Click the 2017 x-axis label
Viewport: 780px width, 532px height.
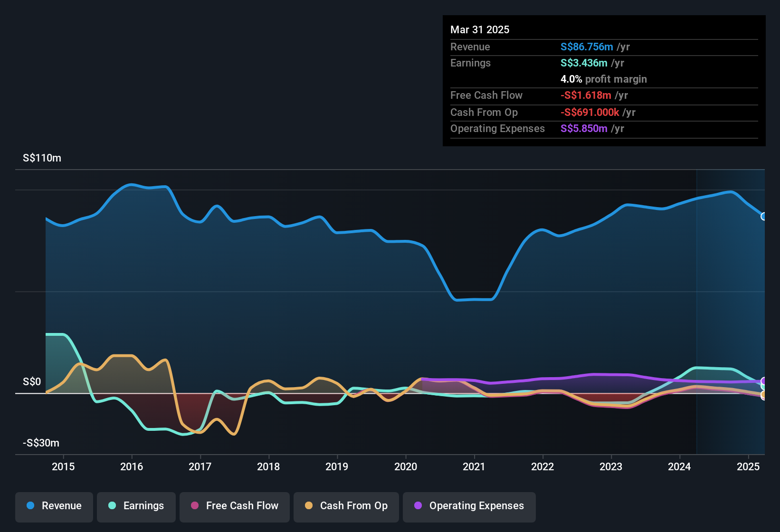point(200,466)
